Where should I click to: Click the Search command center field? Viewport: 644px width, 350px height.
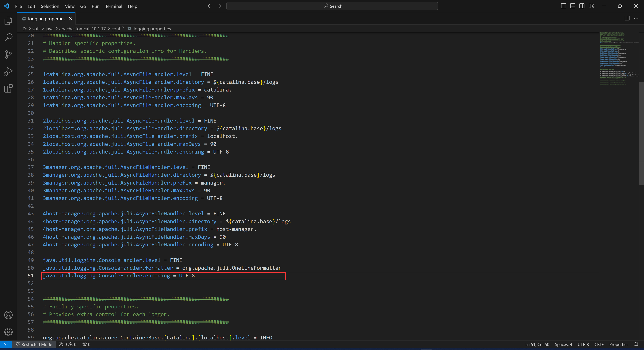pyautogui.click(x=332, y=6)
